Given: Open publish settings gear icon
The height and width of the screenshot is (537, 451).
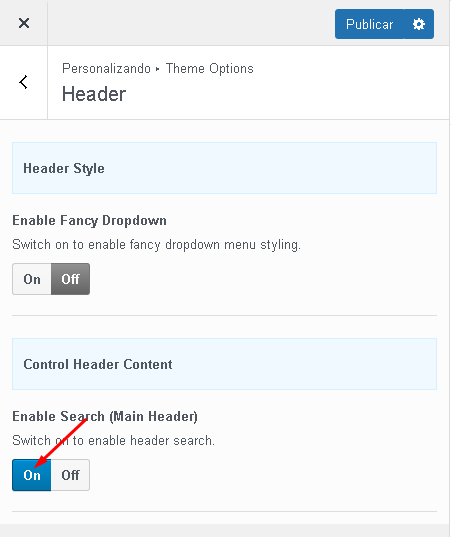Looking at the screenshot, I should point(418,24).
